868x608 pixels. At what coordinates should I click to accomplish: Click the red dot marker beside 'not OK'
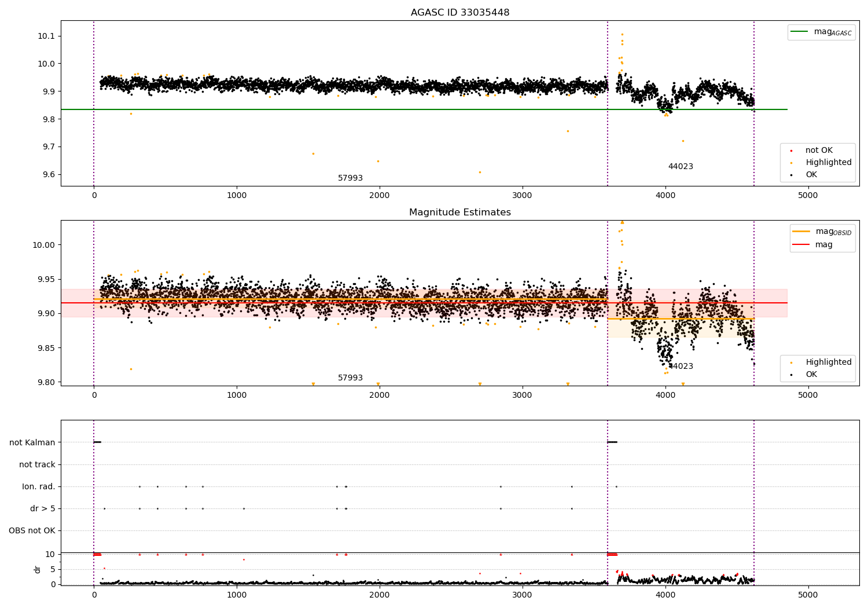click(x=791, y=151)
